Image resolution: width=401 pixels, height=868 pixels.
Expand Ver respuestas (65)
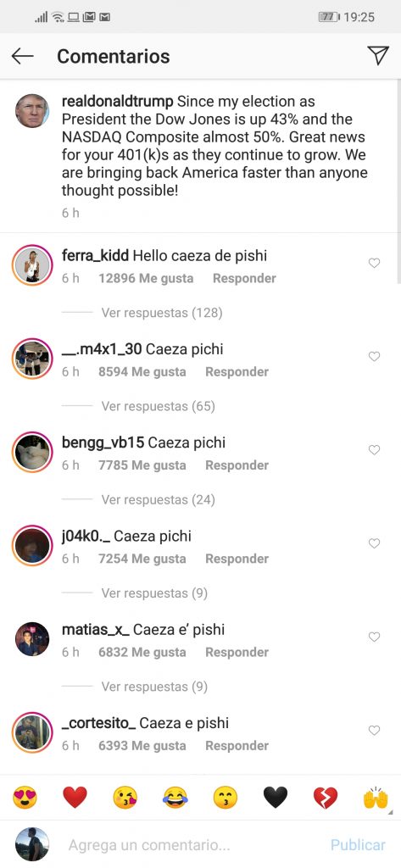point(159,406)
